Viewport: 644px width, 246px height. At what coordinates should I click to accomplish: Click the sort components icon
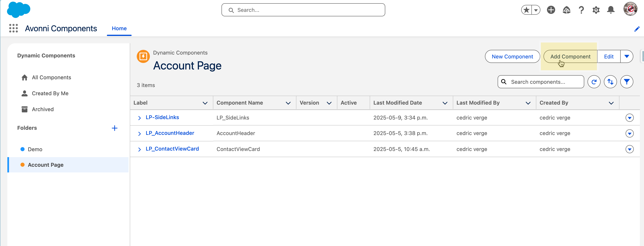[610, 82]
